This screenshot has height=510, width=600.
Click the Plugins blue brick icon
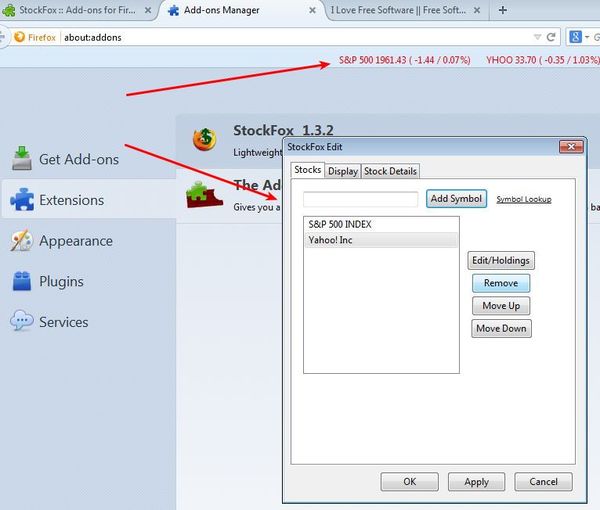21,281
